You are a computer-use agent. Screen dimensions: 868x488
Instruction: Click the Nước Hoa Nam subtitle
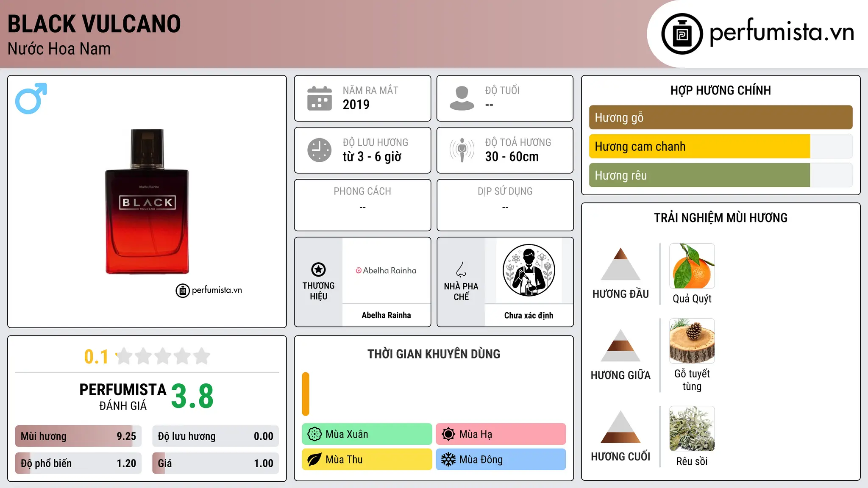(x=59, y=49)
